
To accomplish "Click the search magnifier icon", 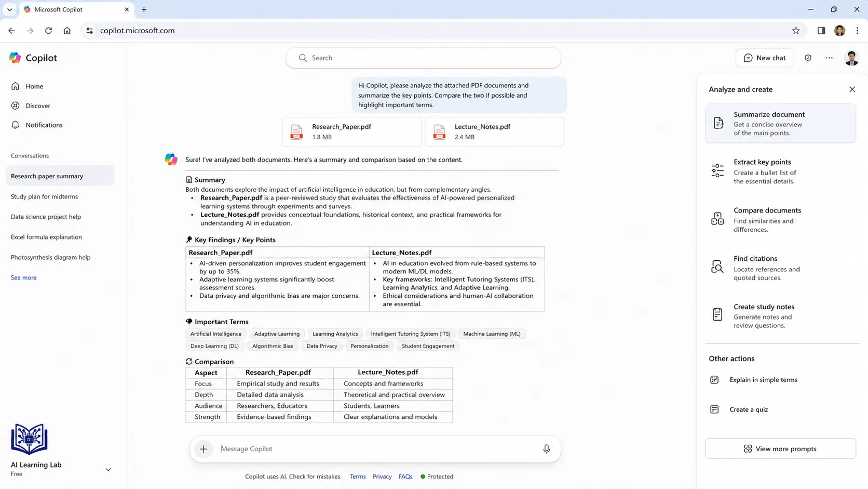I will pos(303,58).
